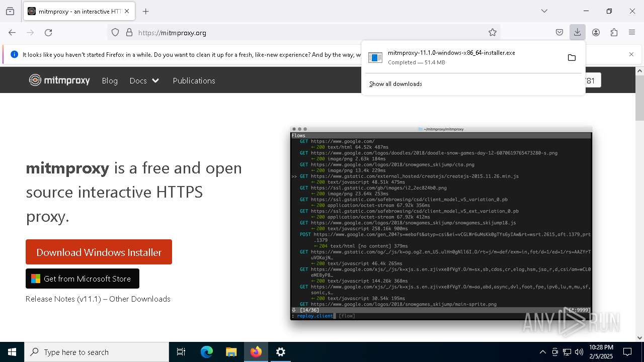Open File Explorer from the taskbar
This screenshot has width=644, height=362.
coord(231,352)
